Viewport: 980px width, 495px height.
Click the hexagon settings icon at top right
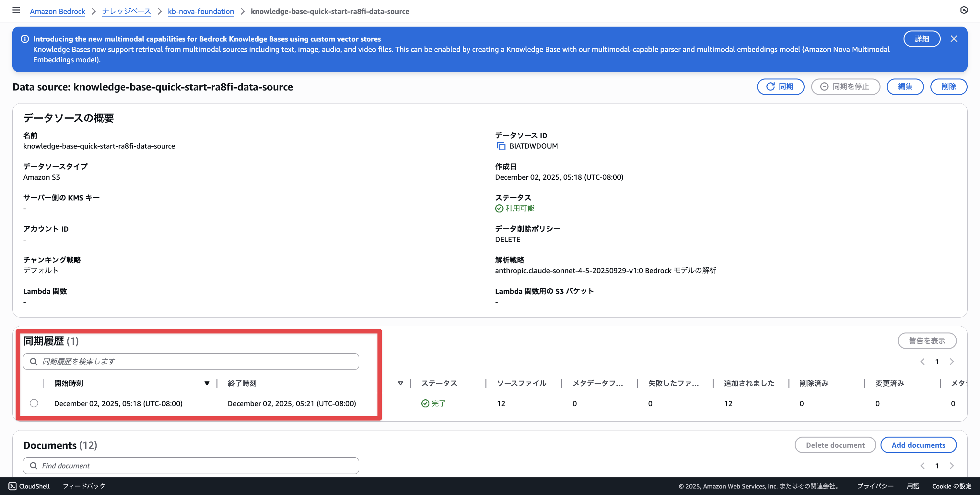(964, 10)
